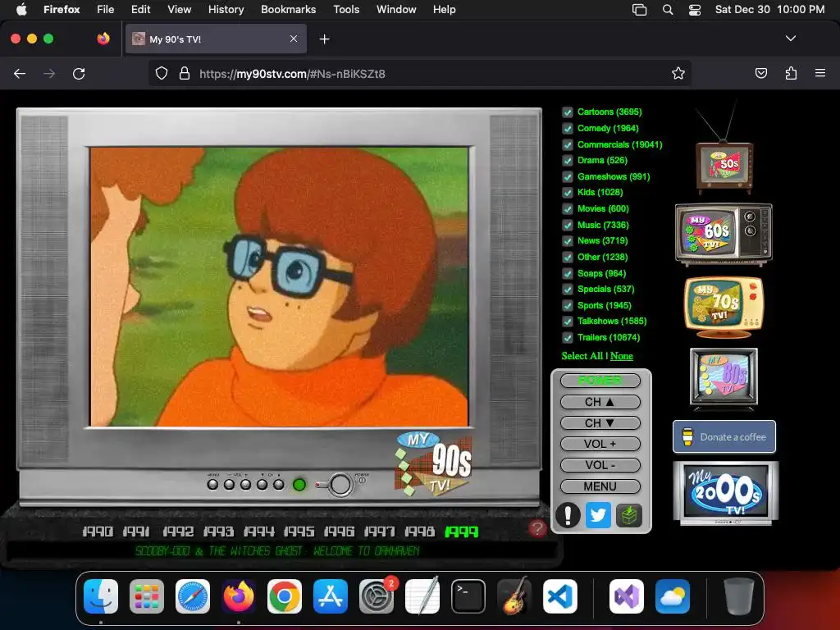The width and height of the screenshot is (840, 630).
Task: Open the File menu
Action: [106, 10]
